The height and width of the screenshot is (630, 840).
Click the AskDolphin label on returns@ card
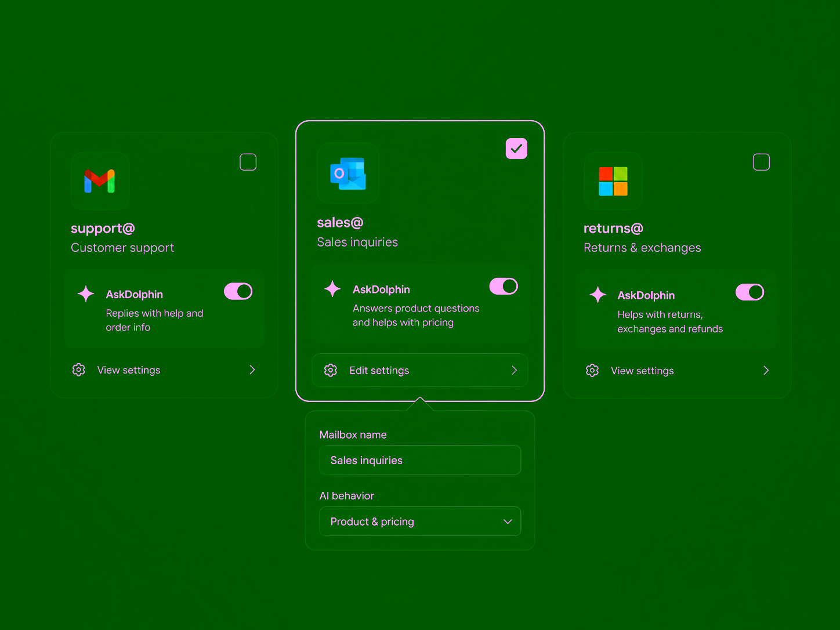tap(646, 295)
